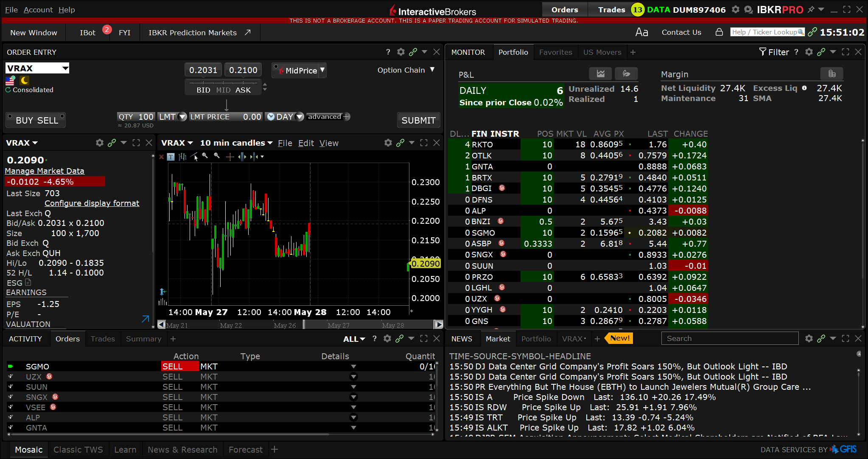The image size is (868, 459).
Task: Open the Order Entry panel gear settings
Action: (x=400, y=52)
